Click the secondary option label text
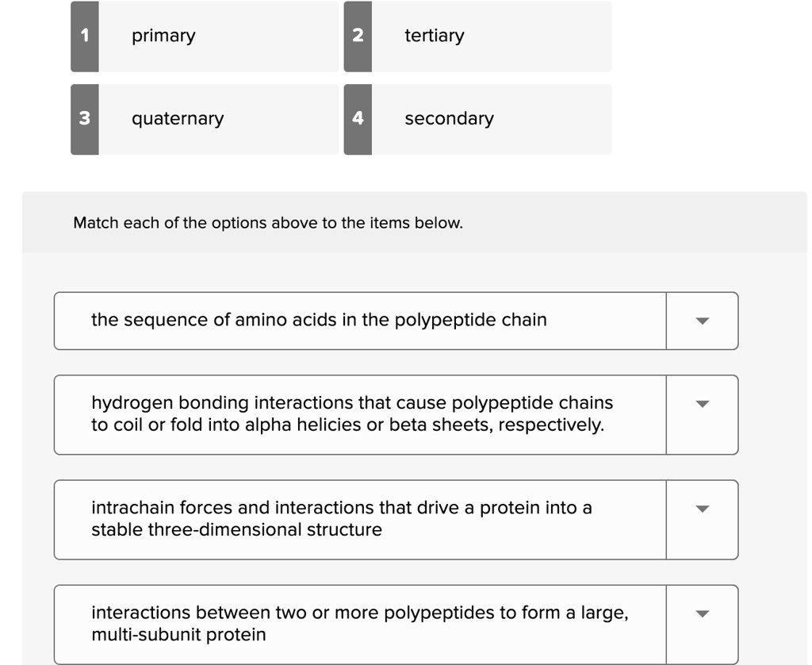The width and height of the screenshot is (812, 665). point(449,118)
